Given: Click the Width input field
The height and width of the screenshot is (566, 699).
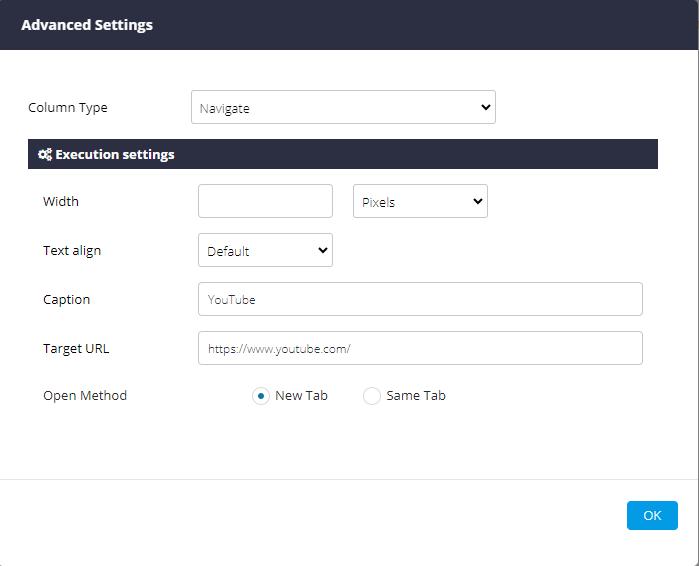Looking at the screenshot, I should click(265, 201).
